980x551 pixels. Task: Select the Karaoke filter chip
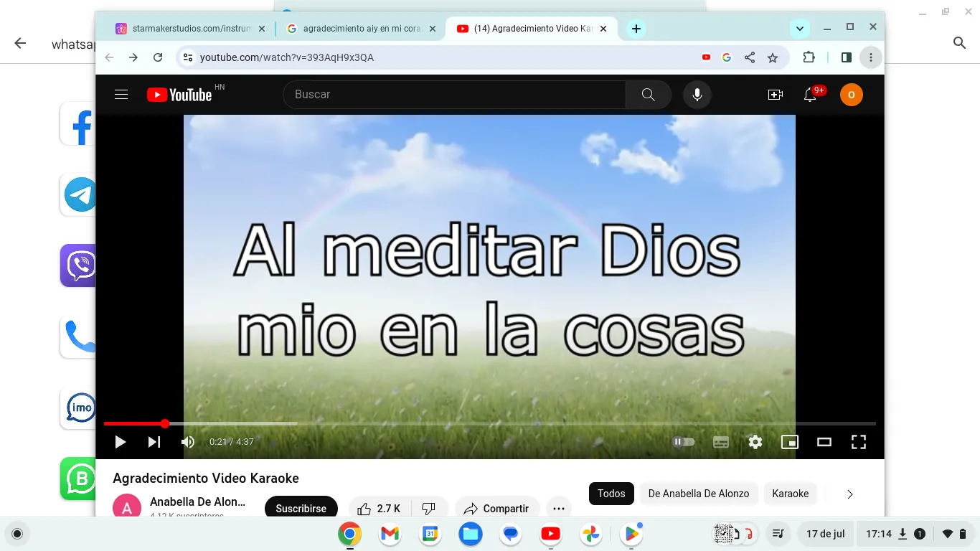tap(791, 494)
